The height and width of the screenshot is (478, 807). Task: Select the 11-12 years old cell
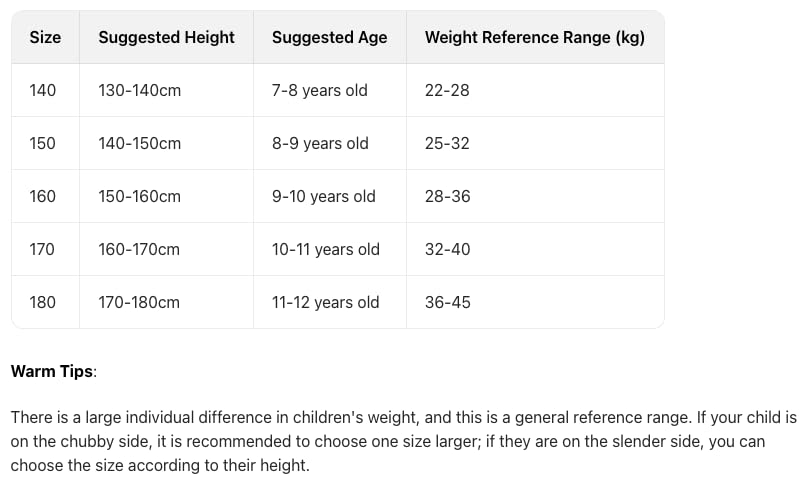click(x=326, y=303)
